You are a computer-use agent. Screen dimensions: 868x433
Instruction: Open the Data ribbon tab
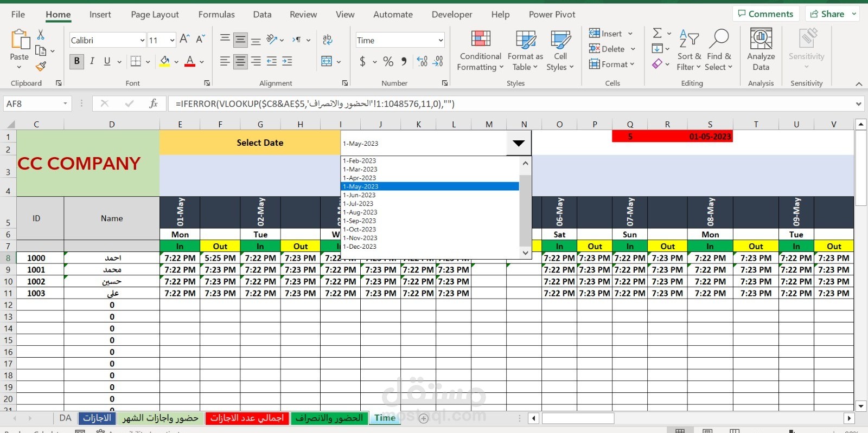pyautogui.click(x=262, y=15)
